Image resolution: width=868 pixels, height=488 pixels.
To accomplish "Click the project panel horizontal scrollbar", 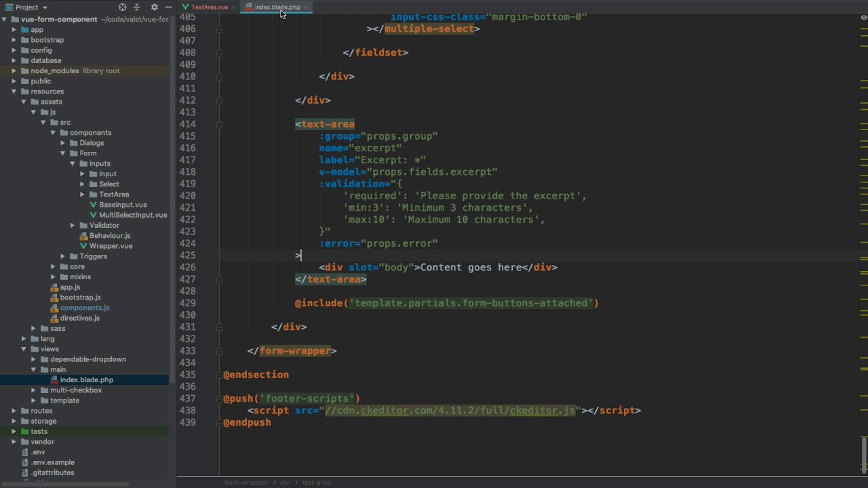I will click(64, 484).
